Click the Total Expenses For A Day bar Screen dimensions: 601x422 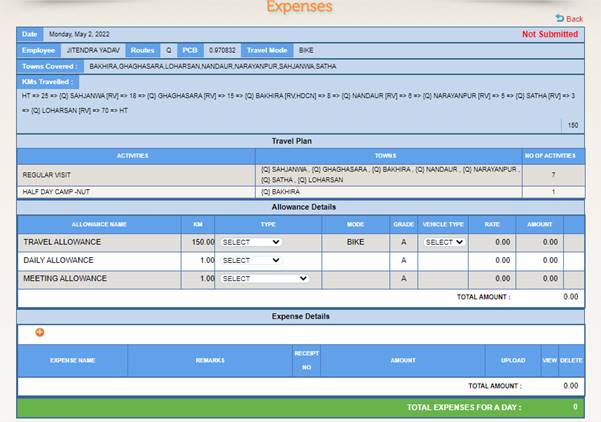[300, 408]
